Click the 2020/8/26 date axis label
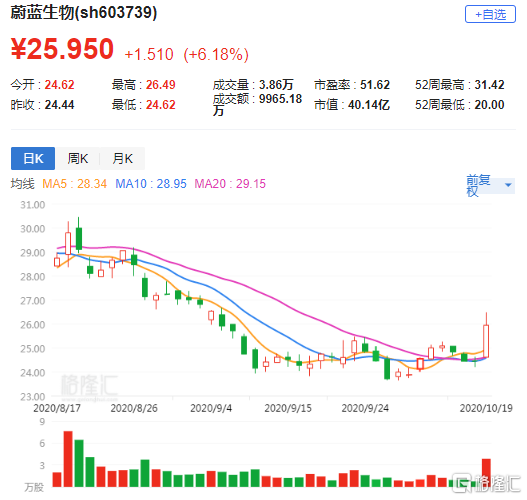The width and height of the screenshot is (527, 500). point(134,408)
